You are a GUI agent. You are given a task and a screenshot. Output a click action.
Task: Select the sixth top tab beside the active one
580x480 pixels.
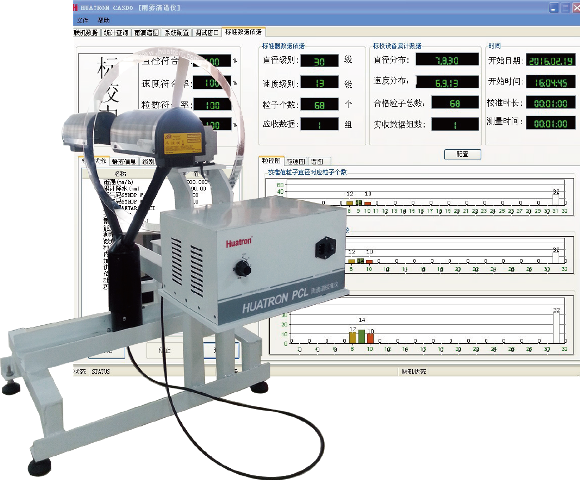tap(207, 33)
